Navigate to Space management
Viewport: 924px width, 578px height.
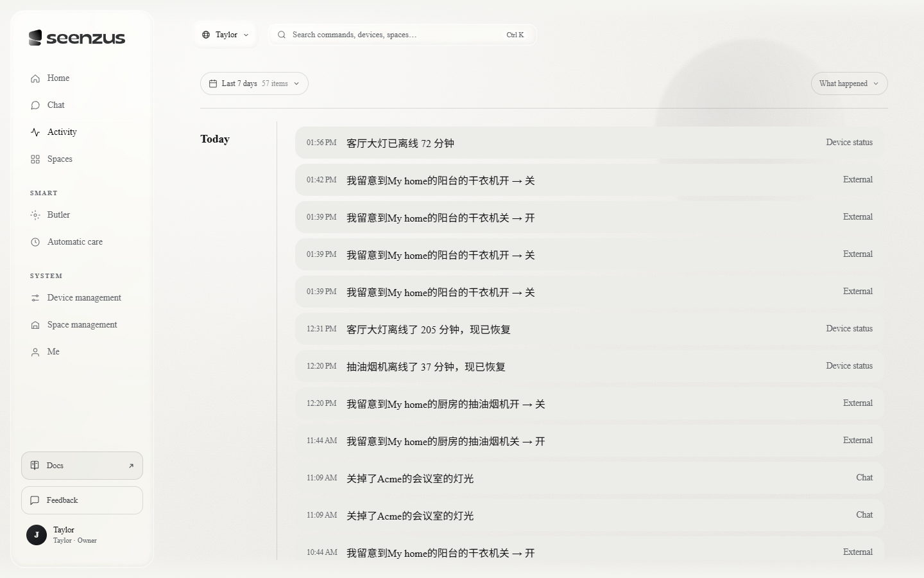pos(82,325)
